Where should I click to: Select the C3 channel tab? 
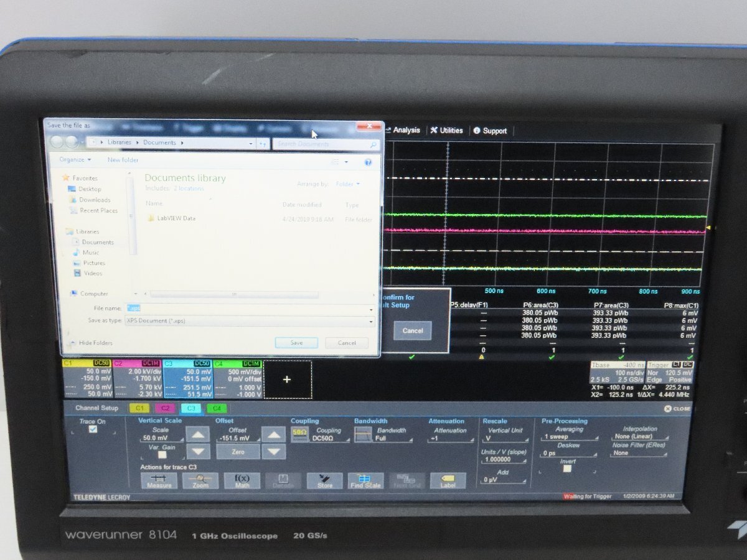(x=190, y=409)
